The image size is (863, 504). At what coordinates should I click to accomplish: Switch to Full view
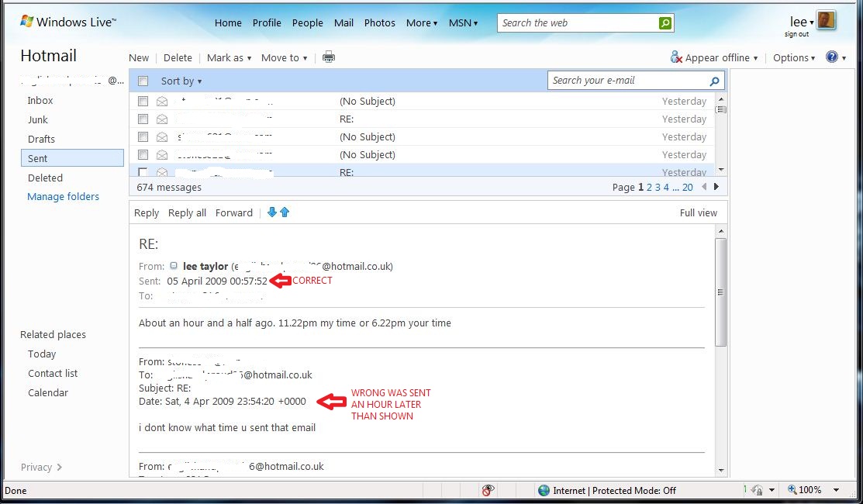point(699,212)
